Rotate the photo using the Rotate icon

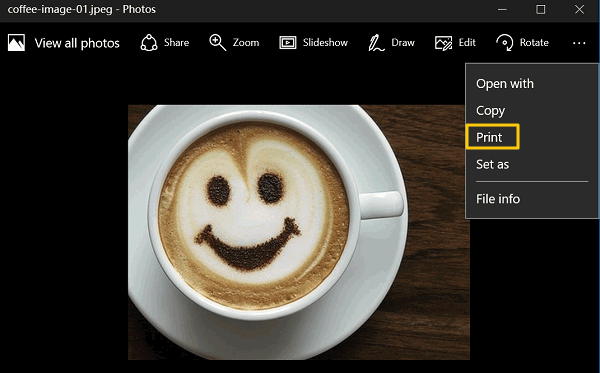(x=505, y=42)
